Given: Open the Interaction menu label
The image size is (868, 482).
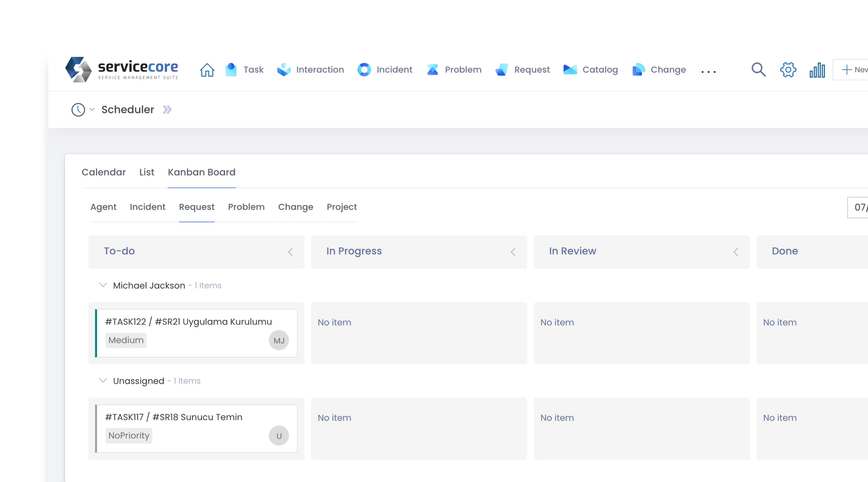Looking at the screenshot, I should pos(320,70).
